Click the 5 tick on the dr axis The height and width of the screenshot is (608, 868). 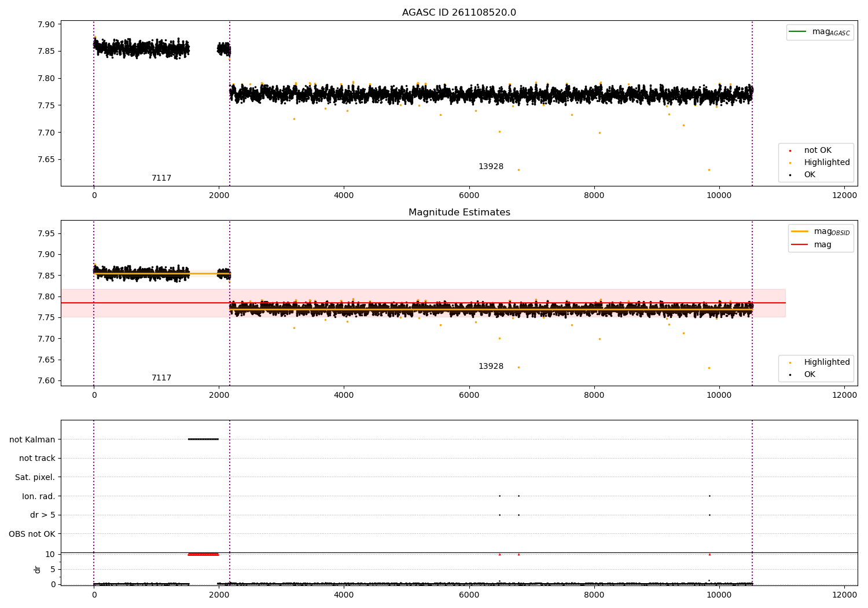[x=53, y=569]
